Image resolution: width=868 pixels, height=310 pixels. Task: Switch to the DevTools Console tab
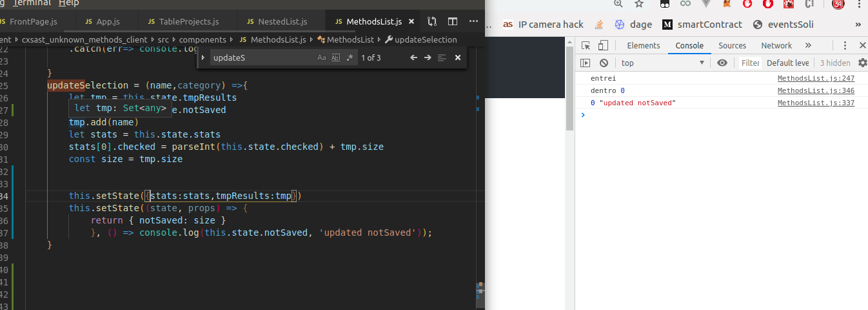click(x=689, y=45)
